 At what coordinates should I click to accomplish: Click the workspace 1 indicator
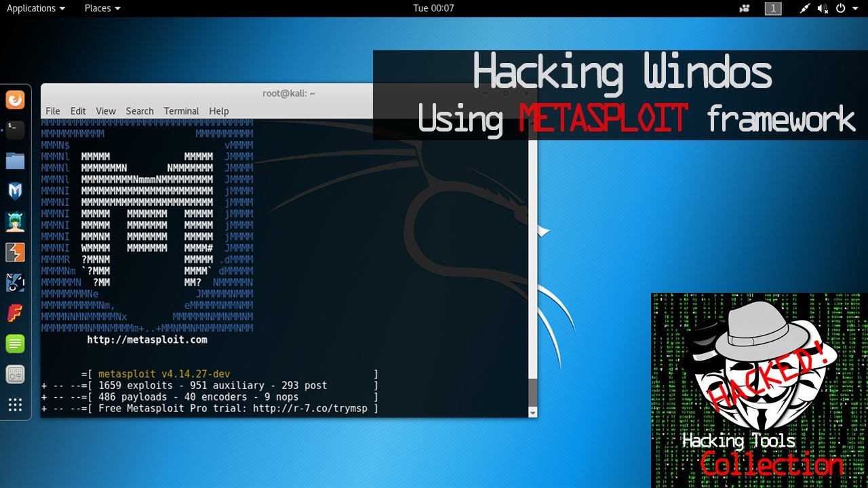[x=773, y=8]
